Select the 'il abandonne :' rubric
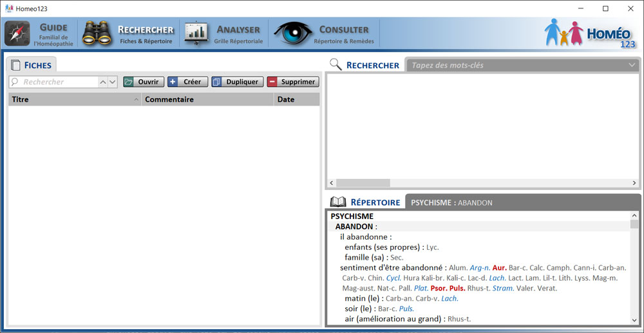The image size is (644, 333). tap(366, 237)
